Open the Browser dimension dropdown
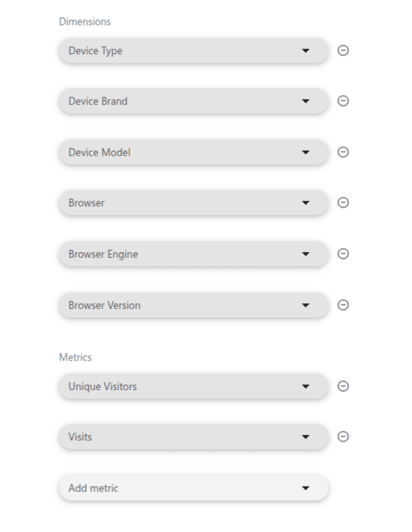Screen dimensions: 412x532 click(193, 203)
